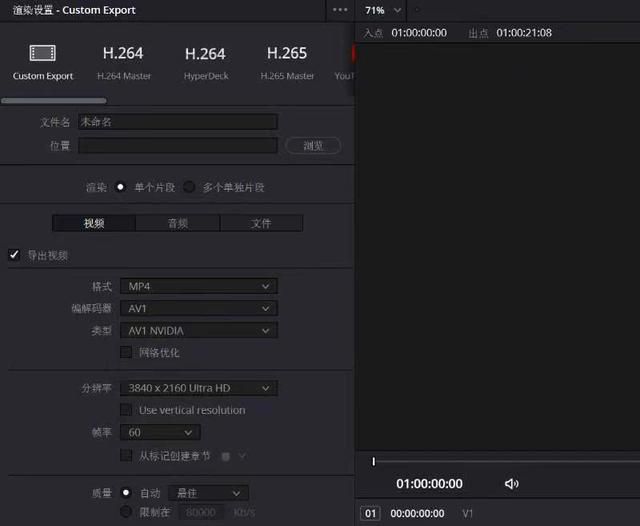Choose the H.264 Master preset

[123, 62]
